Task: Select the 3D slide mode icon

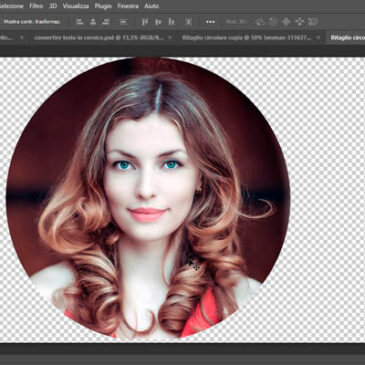Action: coord(299,22)
